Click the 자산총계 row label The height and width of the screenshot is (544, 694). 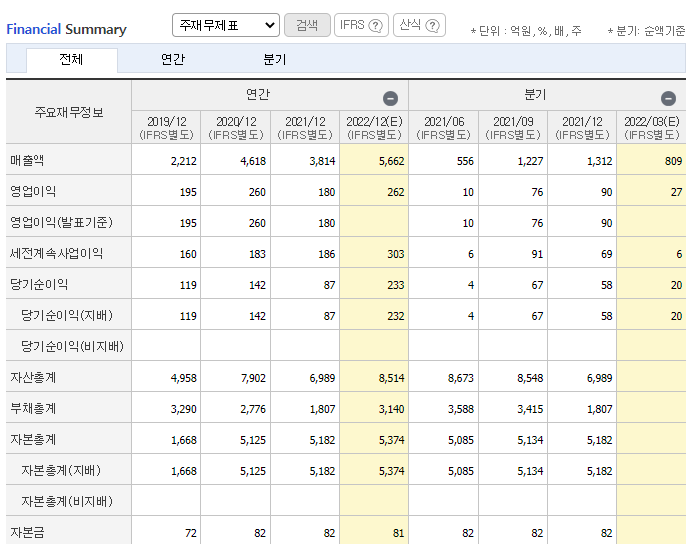coord(33,377)
